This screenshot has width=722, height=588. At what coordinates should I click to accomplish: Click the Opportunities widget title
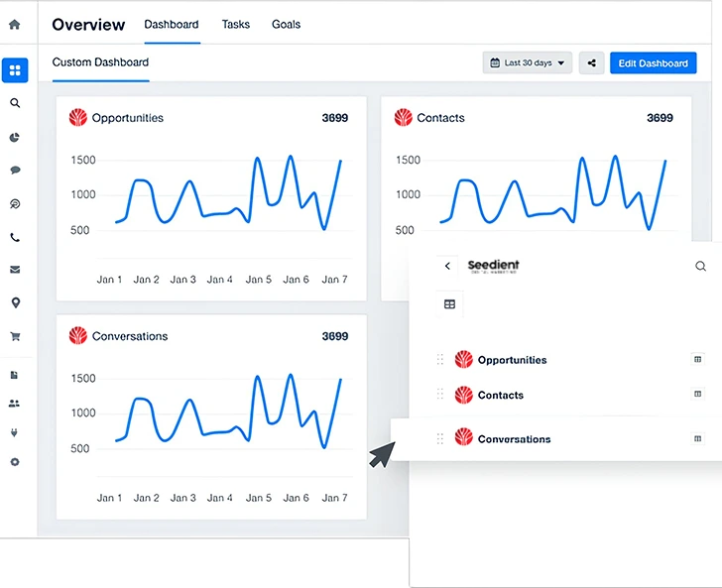(x=128, y=118)
